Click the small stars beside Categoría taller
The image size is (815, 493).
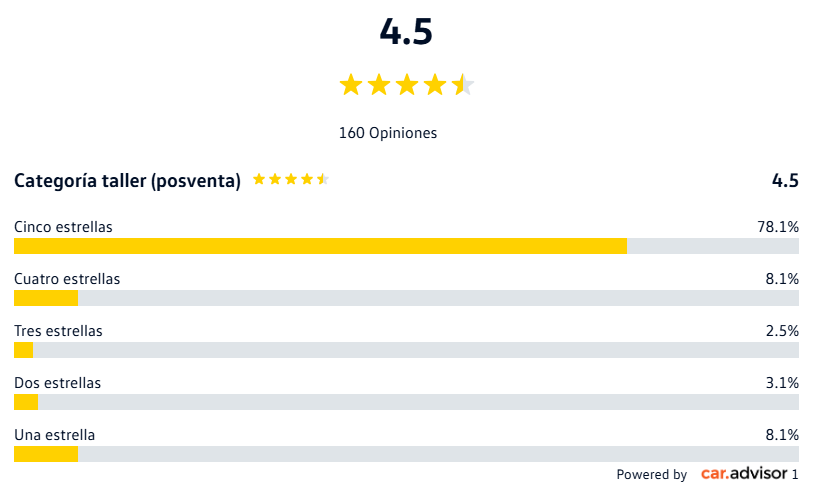[x=290, y=180]
